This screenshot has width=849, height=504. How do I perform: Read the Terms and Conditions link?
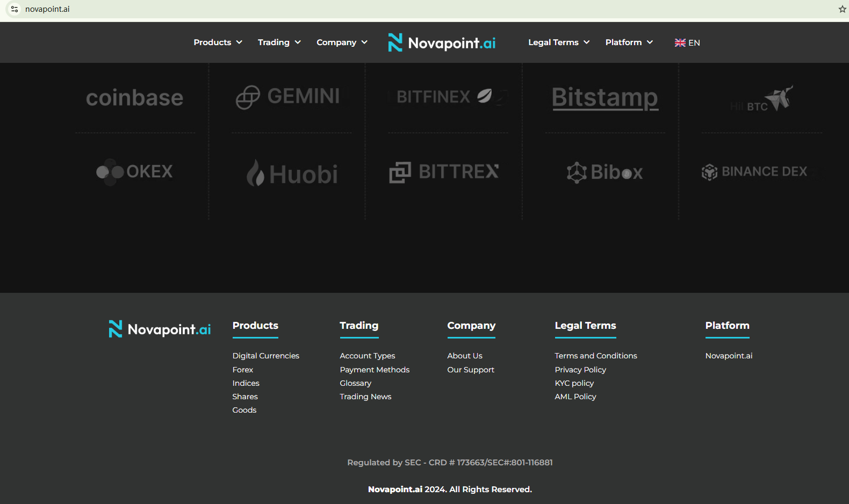[596, 356]
